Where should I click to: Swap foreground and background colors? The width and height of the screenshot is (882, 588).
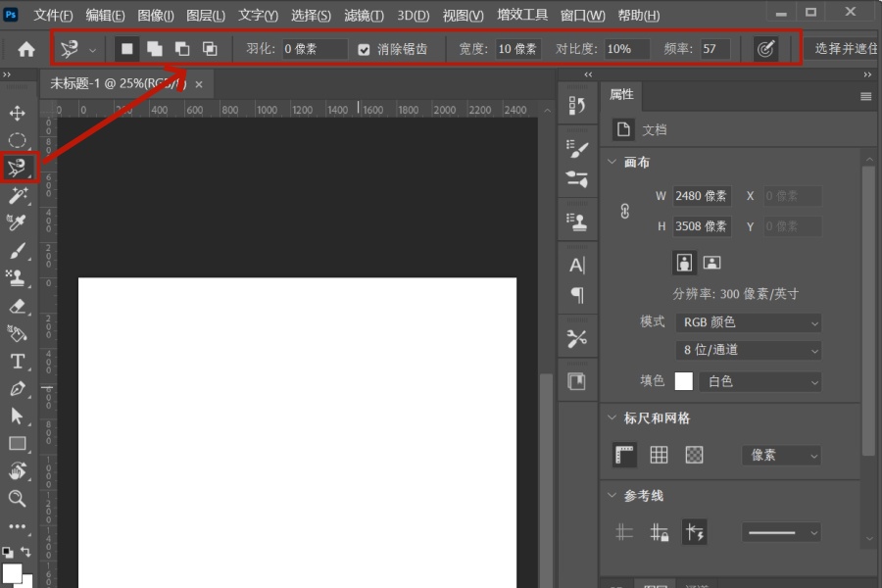25,552
